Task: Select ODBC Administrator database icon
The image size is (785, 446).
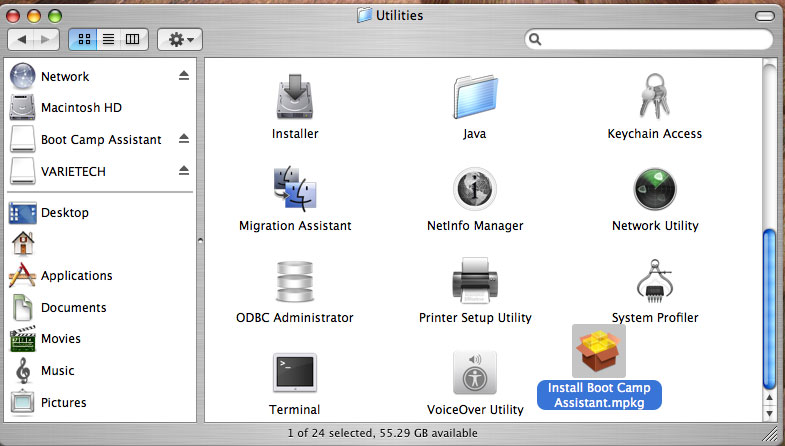Action: point(295,281)
